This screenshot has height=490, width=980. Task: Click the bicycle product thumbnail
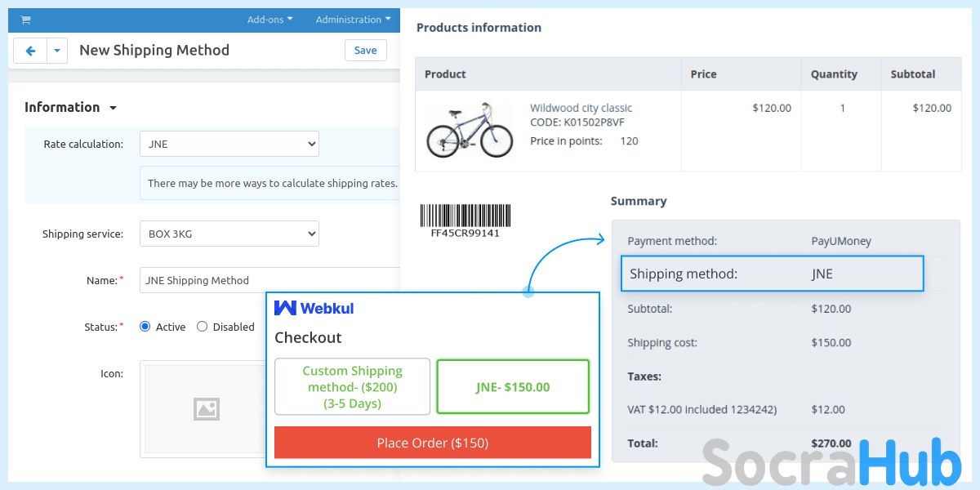470,130
